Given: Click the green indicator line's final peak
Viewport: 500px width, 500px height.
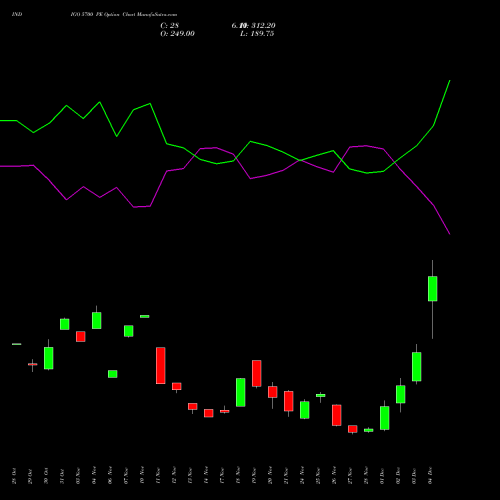Looking at the screenshot, I should coord(450,81).
